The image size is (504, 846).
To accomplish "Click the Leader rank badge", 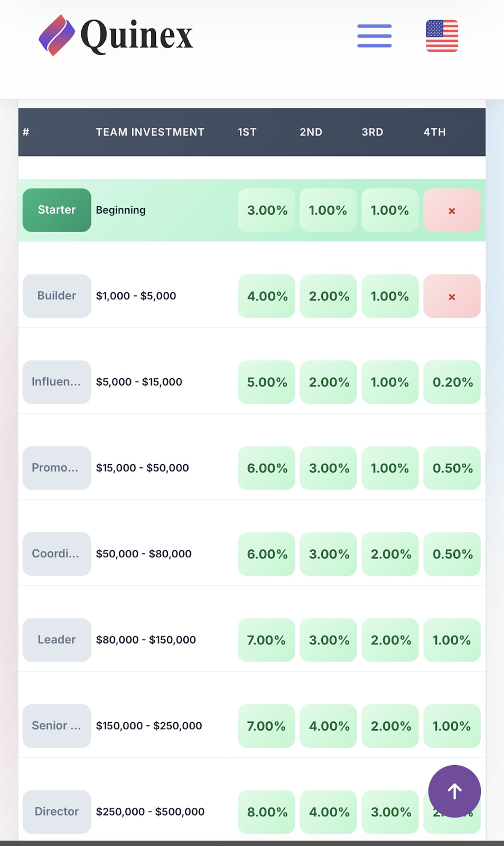I will tap(57, 640).
